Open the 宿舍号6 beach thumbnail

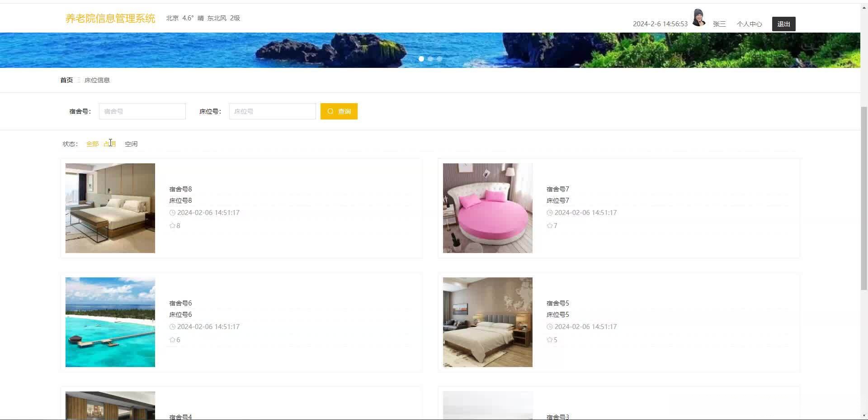point(110,322)
